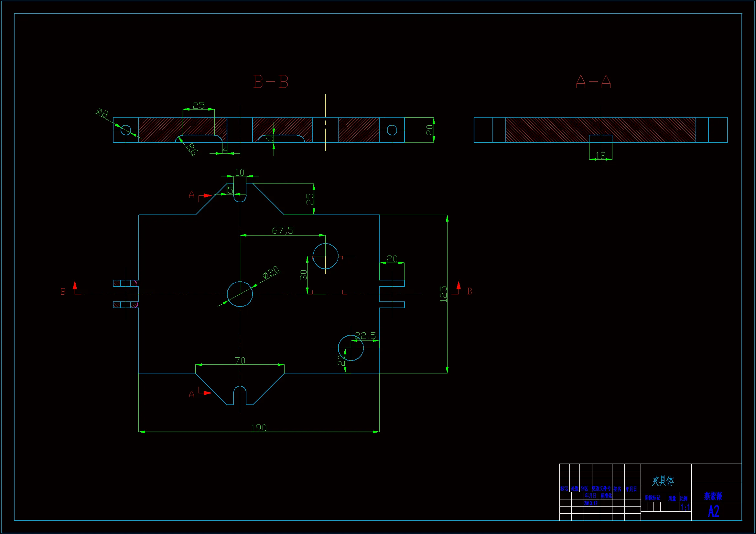756x534 pixels.
Task: Select the 夹具体 part name in the title block
Action: point(663,481)
